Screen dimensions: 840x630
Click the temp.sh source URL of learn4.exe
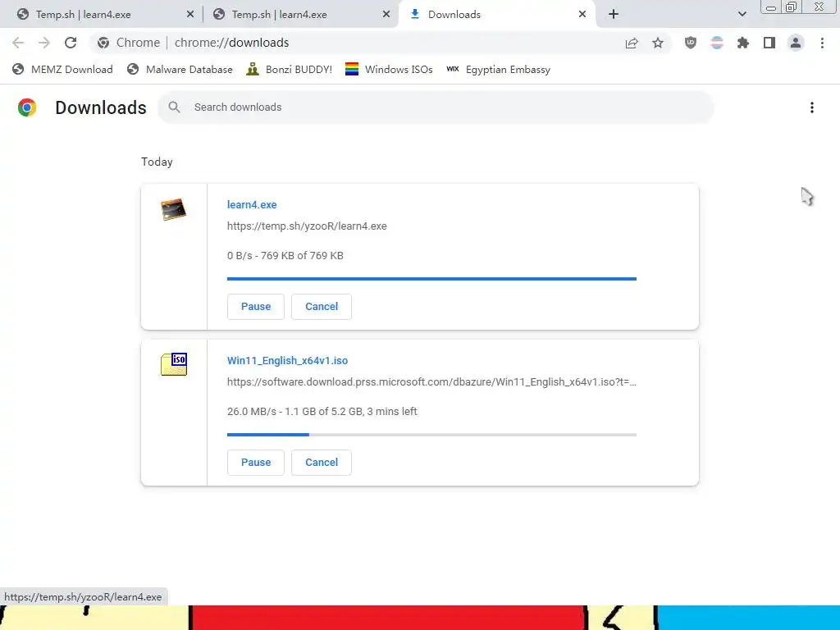(x=307, y=226)
